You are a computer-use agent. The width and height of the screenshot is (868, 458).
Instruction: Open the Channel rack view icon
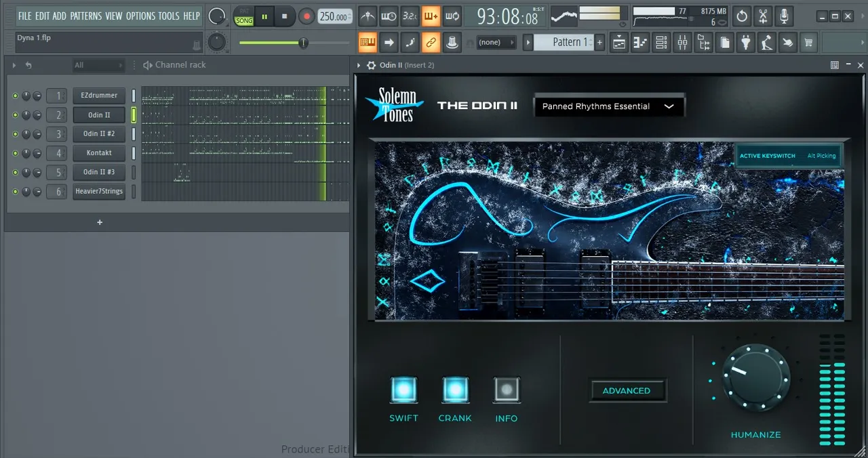point(661,42)
